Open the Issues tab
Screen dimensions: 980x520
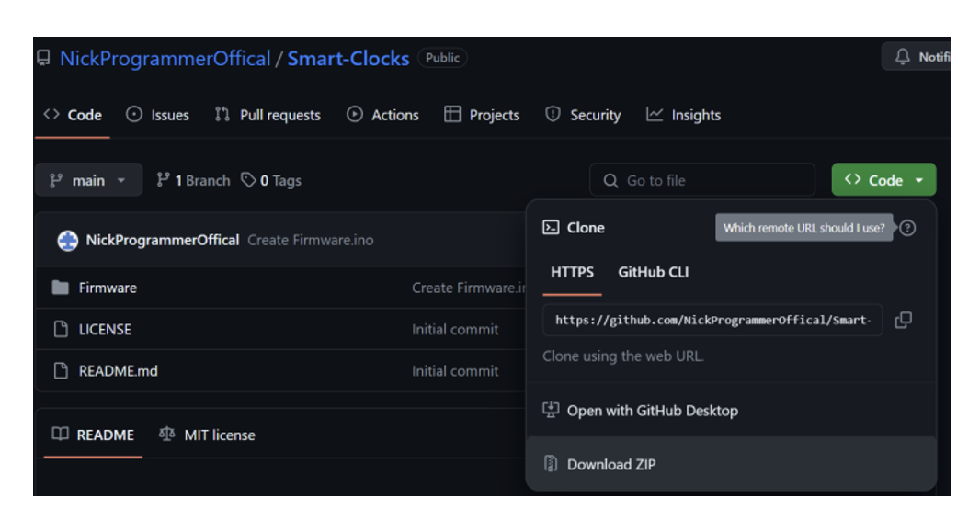point(158,115)
